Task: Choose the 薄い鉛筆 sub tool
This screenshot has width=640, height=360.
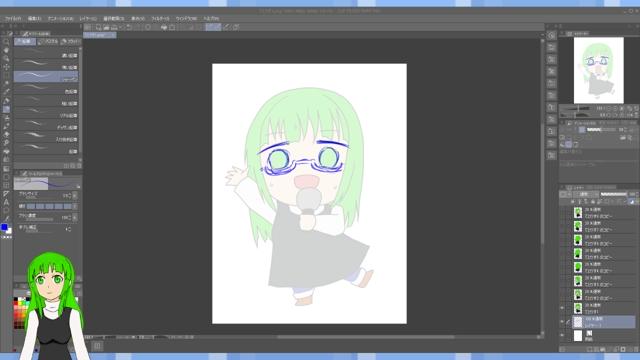Action: pyautogui.click(x=46, y=64)
